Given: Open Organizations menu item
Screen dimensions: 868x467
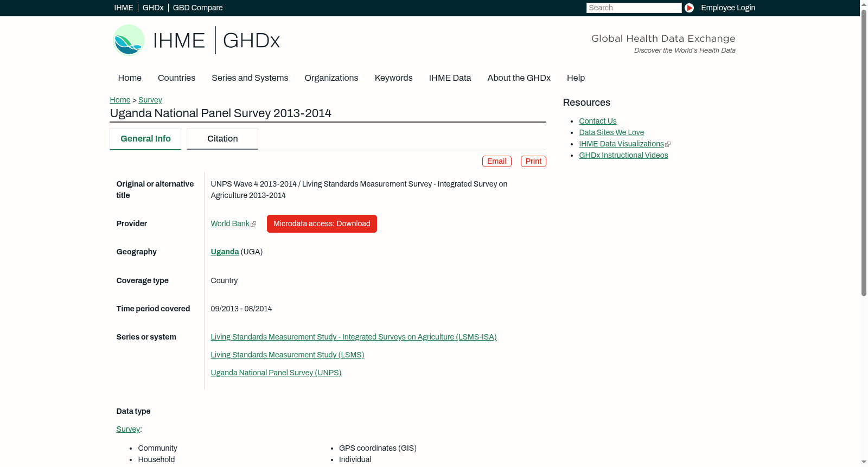Looking at the screenshot, I should point(331,78).
